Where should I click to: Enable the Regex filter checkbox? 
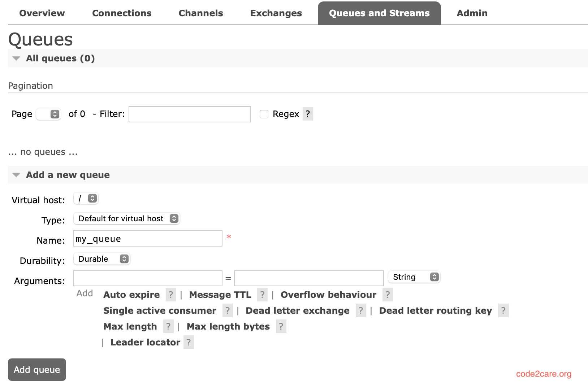[x=264, y=114]
